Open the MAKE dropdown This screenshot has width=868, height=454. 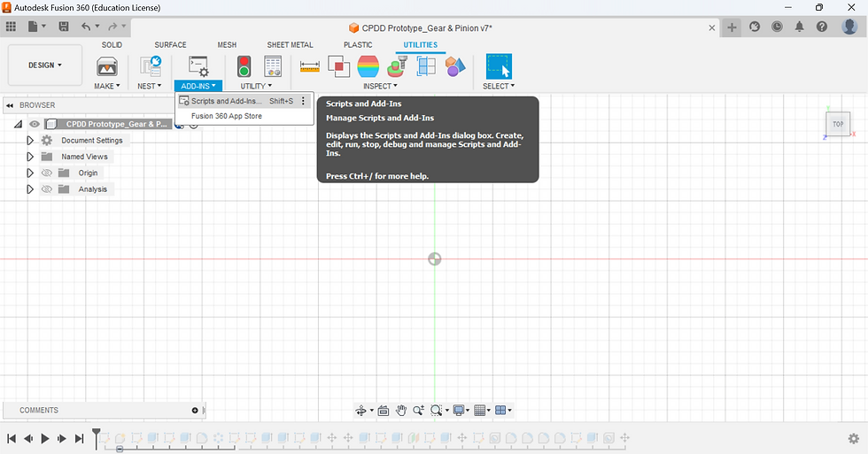point(107,86)
